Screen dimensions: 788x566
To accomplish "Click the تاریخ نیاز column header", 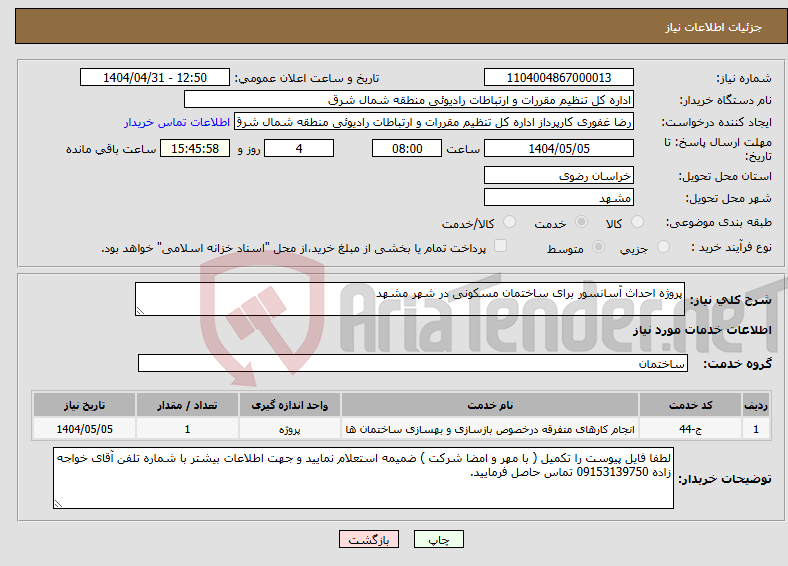I will [x=84, y=405].
